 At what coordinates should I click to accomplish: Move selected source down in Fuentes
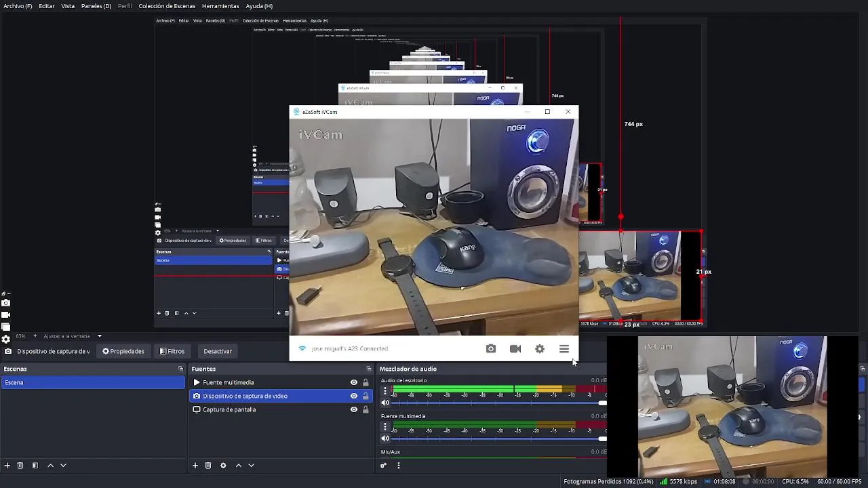251,466
